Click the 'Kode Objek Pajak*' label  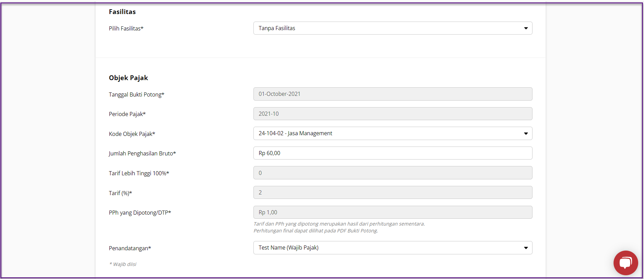132,134
